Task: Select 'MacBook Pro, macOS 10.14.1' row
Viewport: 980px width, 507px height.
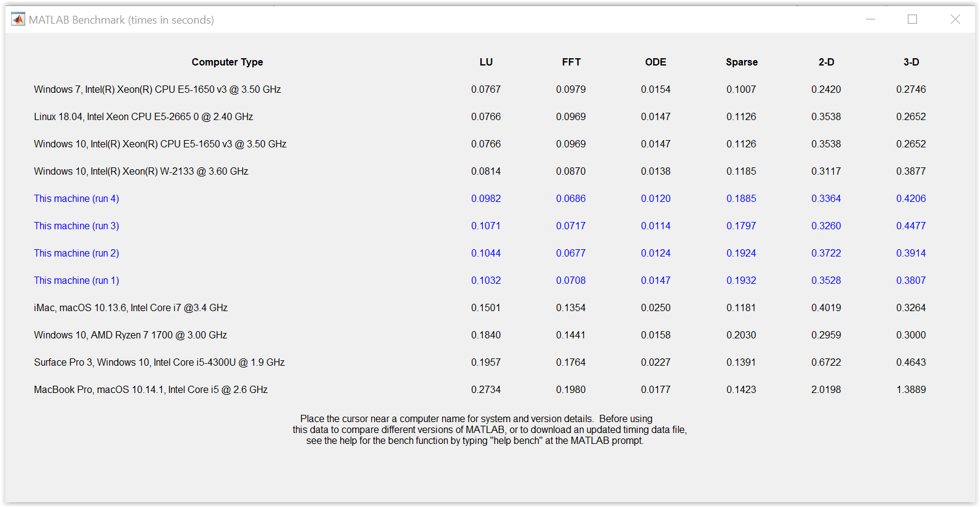Action: [x=151, y=389]
